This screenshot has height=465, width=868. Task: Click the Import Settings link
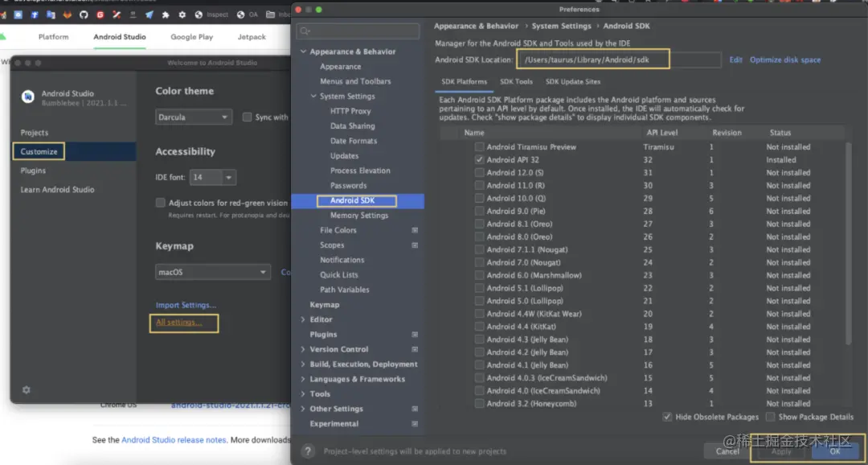tap(186, 305)
